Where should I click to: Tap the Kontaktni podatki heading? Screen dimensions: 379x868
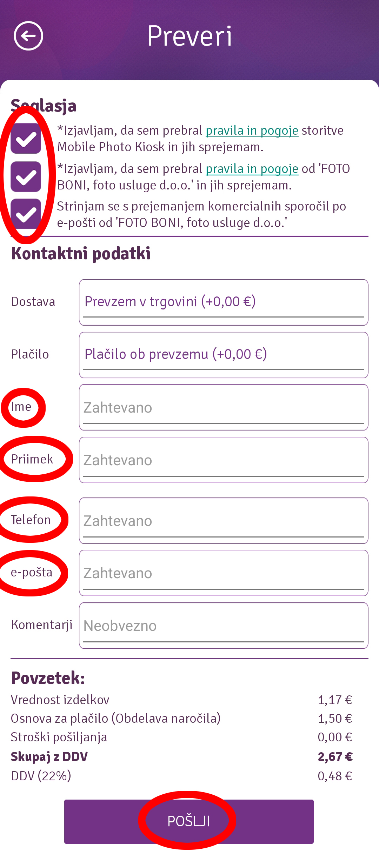coord(81,253)
